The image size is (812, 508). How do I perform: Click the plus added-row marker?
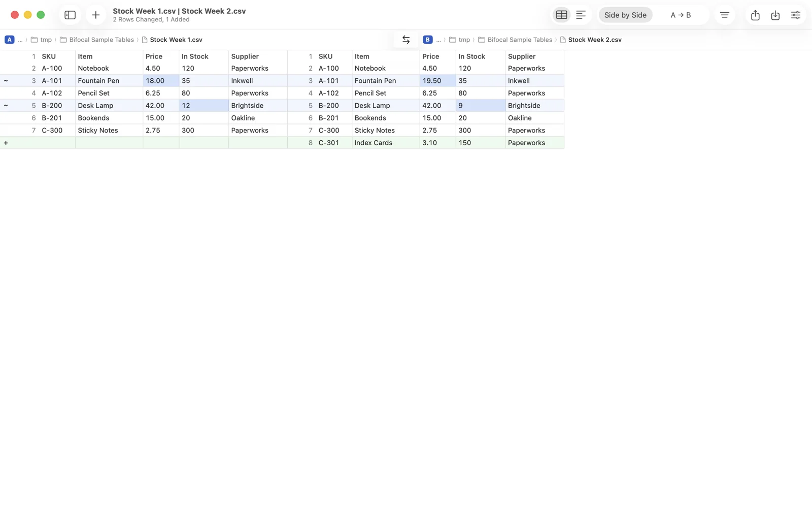coord(6,143)
